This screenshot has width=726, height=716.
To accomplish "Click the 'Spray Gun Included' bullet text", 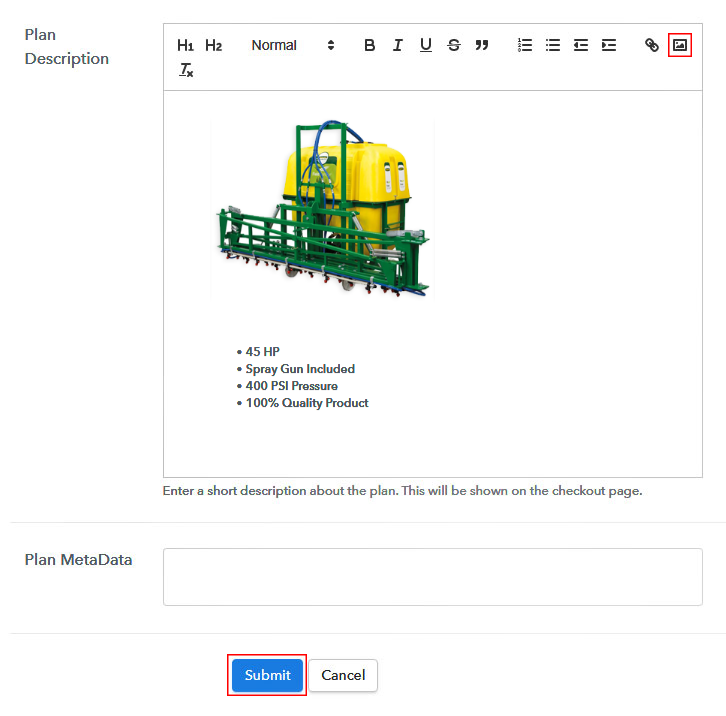I will coord(300,369).
